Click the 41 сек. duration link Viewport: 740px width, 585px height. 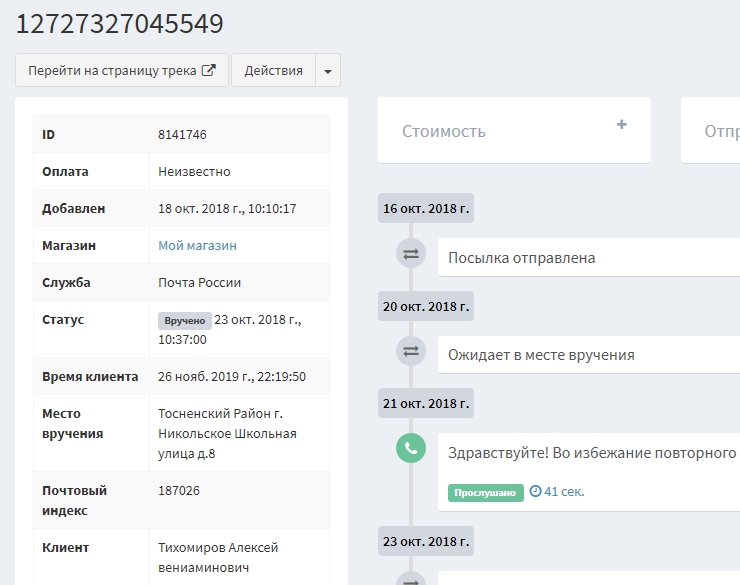coord(565,492)
